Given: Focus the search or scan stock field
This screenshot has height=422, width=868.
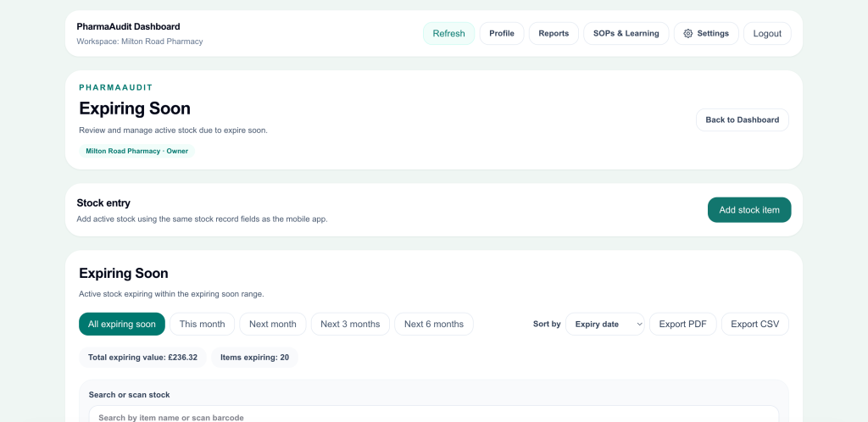Looking at the screenshot, I should click(434, 414).
